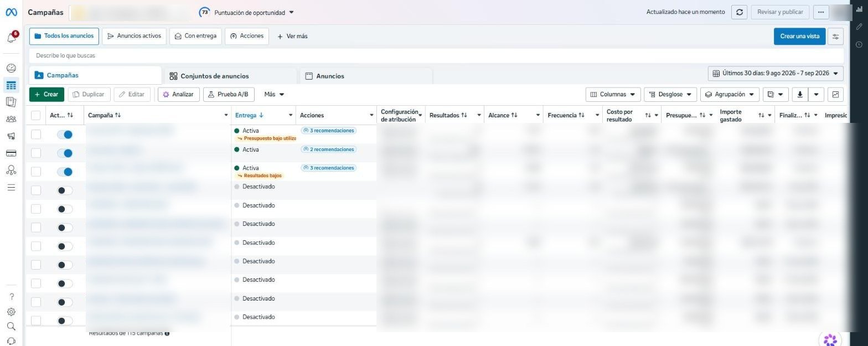
Task: Open the 2 recomendaciones badge
Action: coord(329,149)
